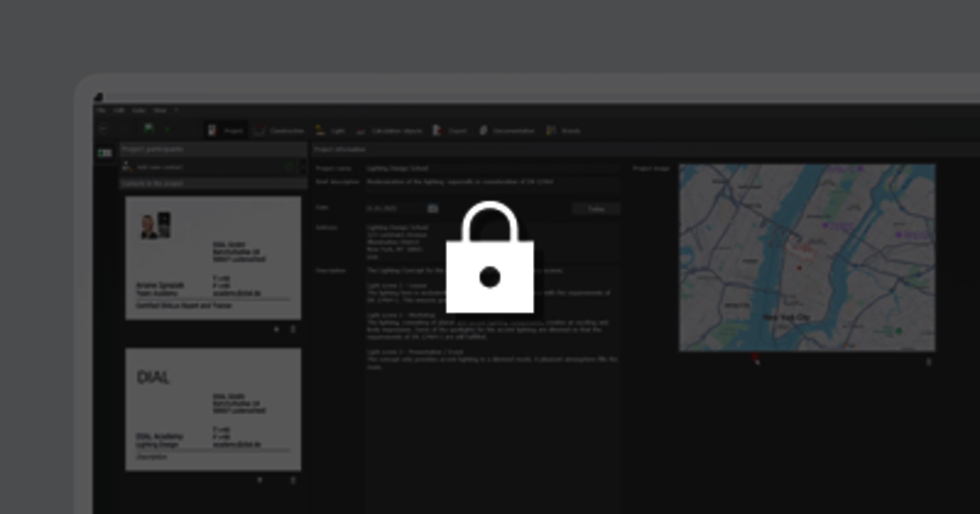Screen dimensions: 980x514
Task: Open the Add new contact dropdown arrow
Action: pyautogui.click(x=302, y=167)
